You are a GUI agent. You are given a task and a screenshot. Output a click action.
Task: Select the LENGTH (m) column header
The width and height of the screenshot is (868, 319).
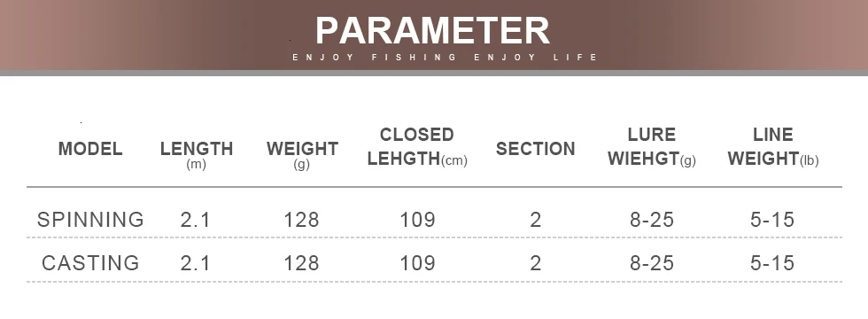pos(197,155)
